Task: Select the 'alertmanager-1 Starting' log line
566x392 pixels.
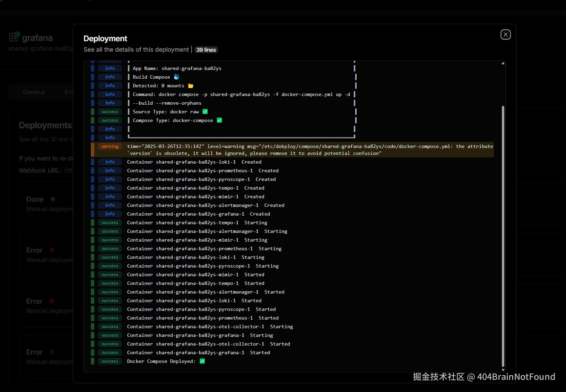Action: (x=207, y=231)
